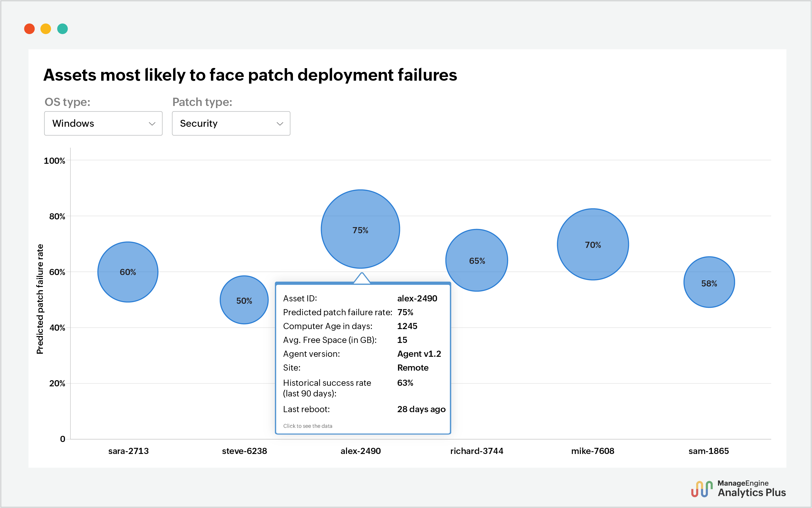The image size is (812, 508).
Task: Click the Security option in Patch type field
Action: pyautogui.click(x=199, y=123)
